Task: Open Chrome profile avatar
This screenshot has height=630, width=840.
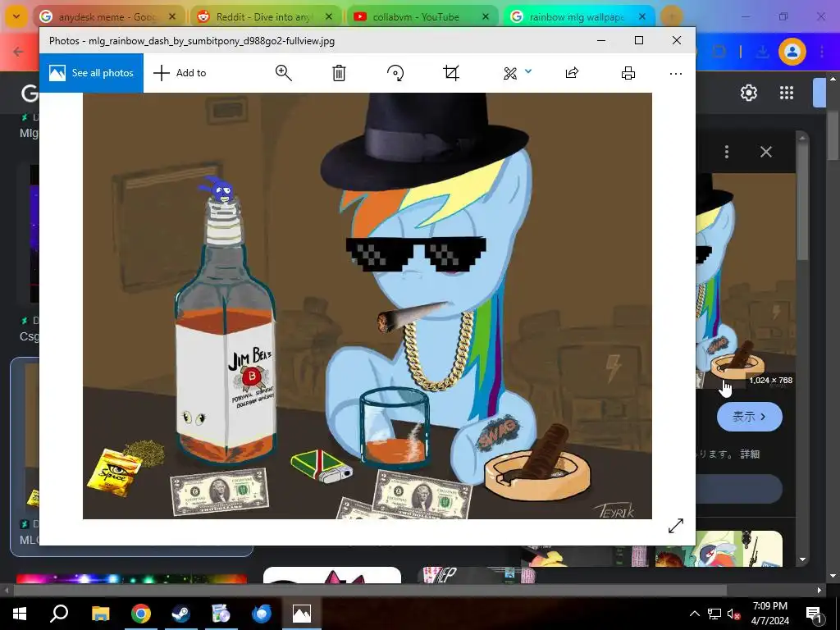Action: tap(792, 52)
